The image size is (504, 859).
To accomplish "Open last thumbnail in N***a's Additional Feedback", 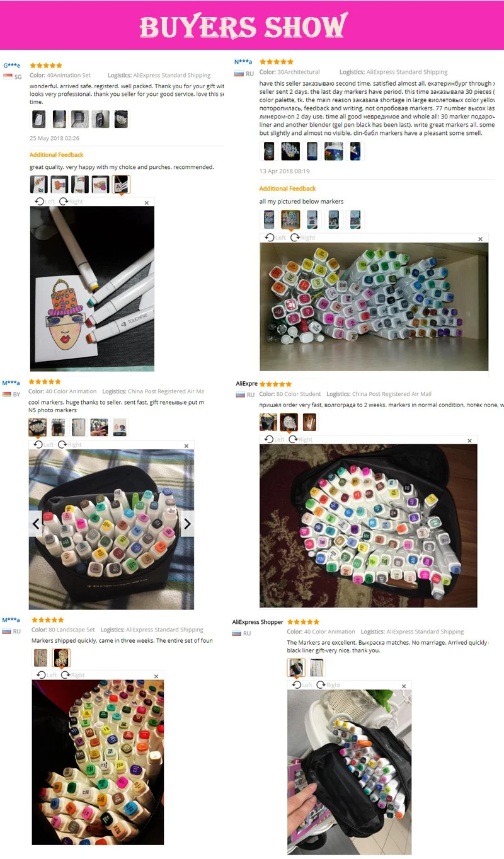I will click(355, 219).
